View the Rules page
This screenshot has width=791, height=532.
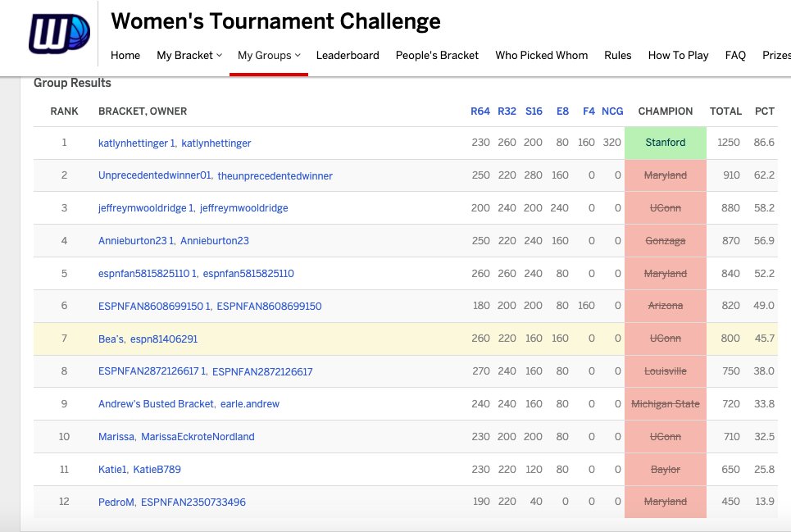pyautogui.click(x=617, y=56)
